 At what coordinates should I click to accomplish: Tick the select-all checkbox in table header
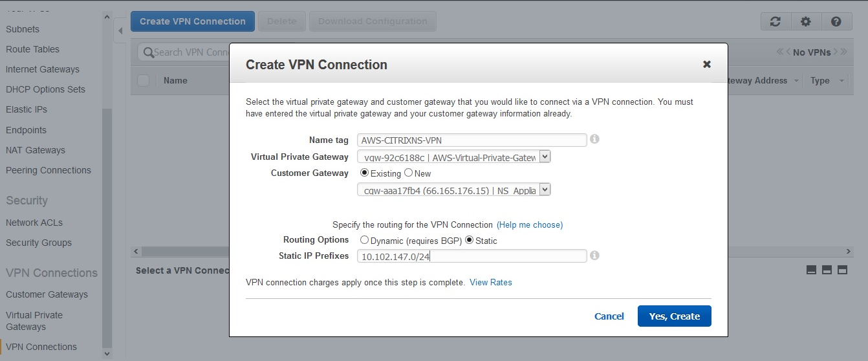click(144, 80)
